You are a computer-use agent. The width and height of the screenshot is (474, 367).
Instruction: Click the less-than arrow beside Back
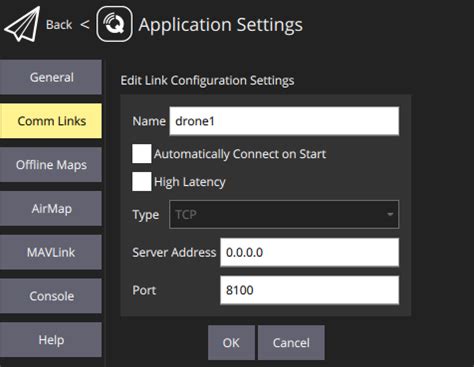[x=85, y=24]
